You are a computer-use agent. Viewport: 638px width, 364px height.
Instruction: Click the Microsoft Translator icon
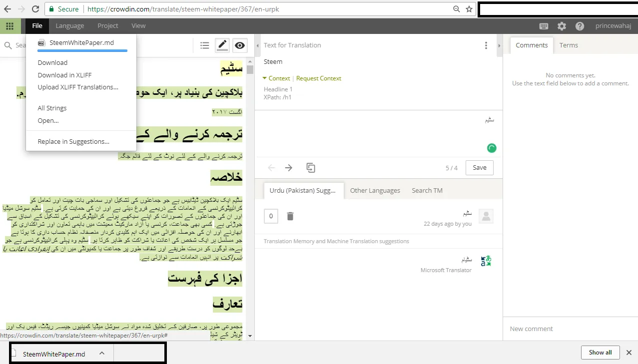tap(486, 261)
